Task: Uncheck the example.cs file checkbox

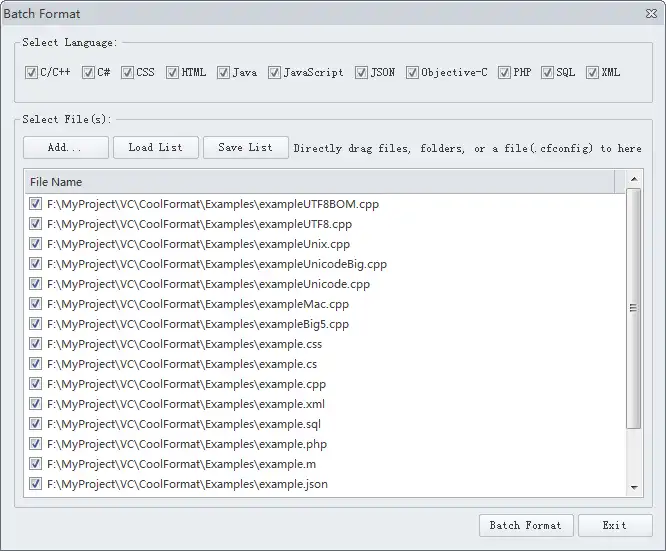Action: pos(35,363)
